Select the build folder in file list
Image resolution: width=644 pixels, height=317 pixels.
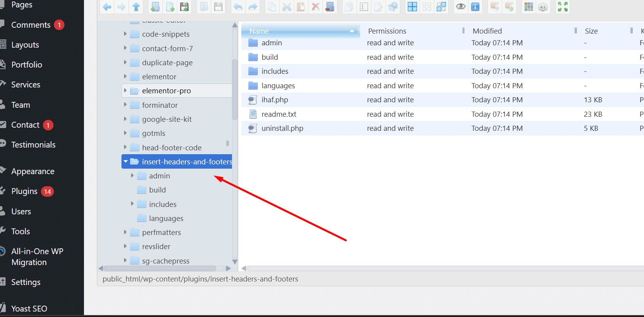pos(442,57)
